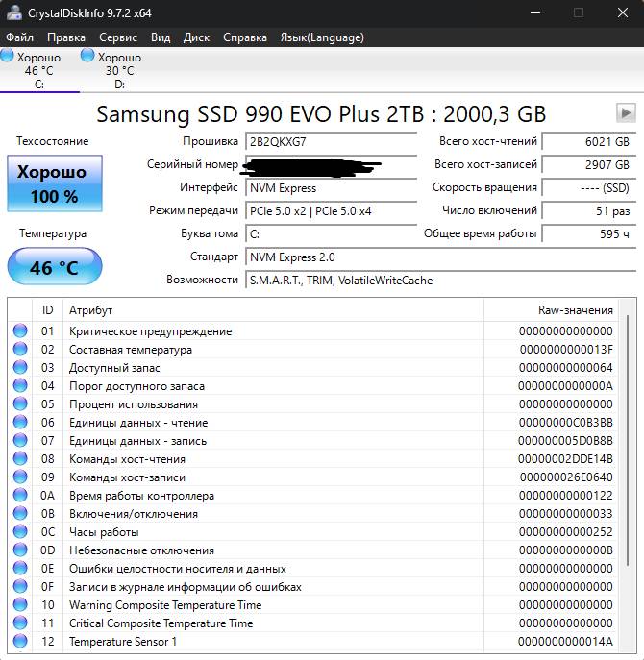Open the Сервис menu
Screen dimensions: 644x660
click(117, 37)
